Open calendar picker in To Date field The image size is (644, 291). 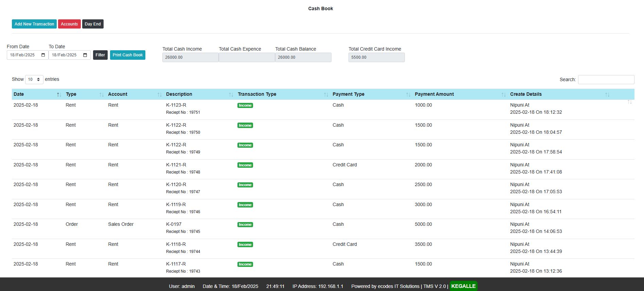click(85, 55)
